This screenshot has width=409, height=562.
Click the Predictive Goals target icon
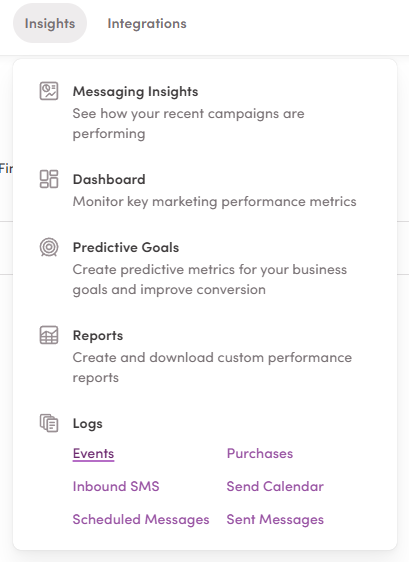click(49, 247)
